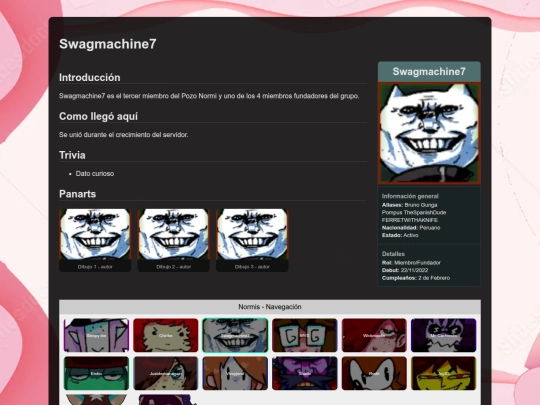Click the Se unió durante el crecimiento sentence

point(124,135)
